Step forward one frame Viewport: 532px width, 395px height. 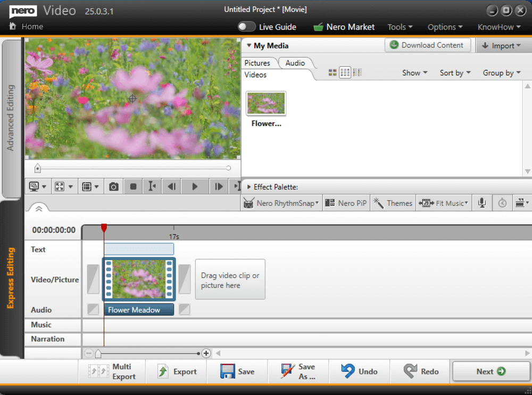[x=219, y=186]
